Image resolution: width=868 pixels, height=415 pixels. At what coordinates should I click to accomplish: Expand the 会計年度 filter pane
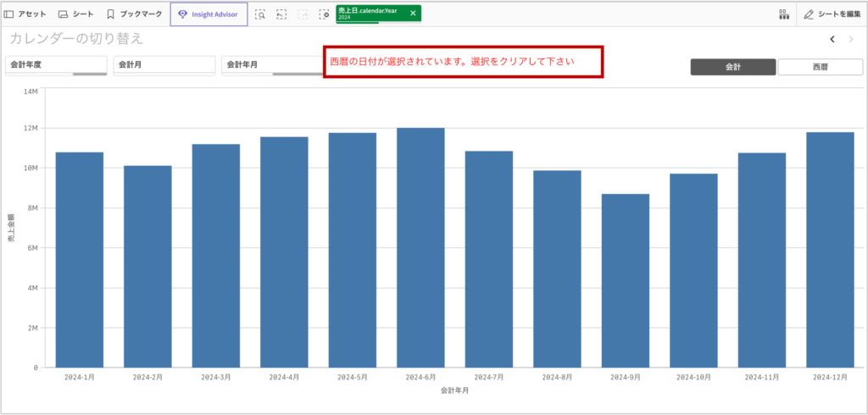(x=56, y=64)
